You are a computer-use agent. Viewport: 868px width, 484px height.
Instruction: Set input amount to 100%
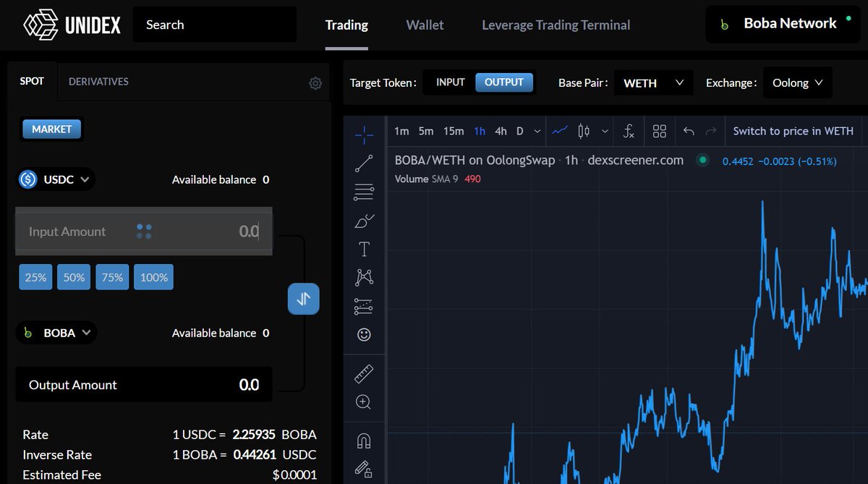(153, 277)
